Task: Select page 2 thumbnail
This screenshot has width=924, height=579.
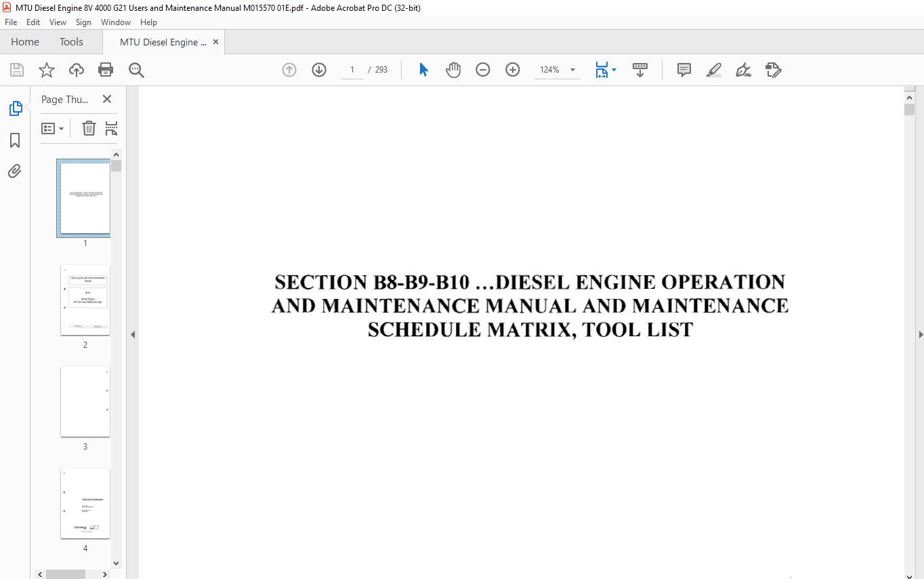Action: 85,300
